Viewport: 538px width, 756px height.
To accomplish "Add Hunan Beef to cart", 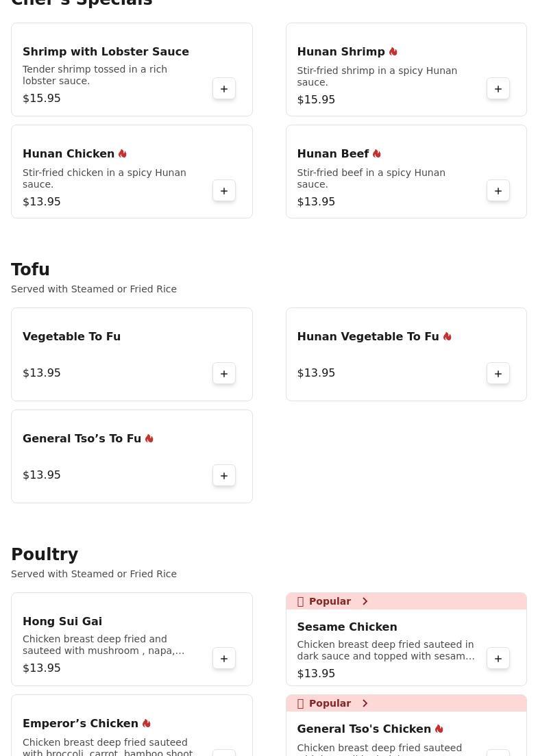I will point(498,191).
